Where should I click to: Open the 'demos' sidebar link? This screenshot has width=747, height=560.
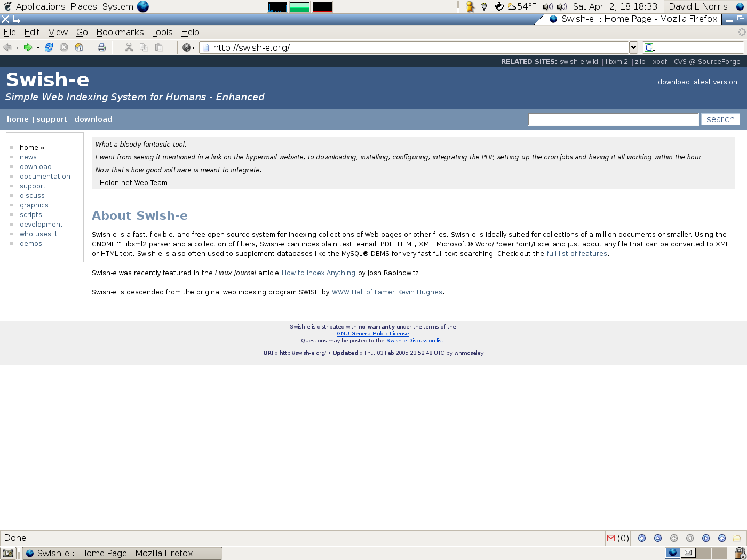click(31, 244)
